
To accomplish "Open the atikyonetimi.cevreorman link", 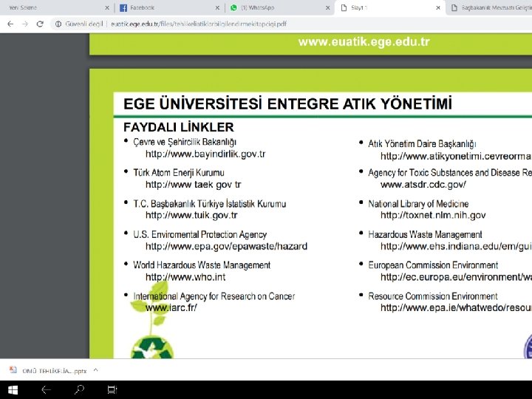I will (456, 156).
